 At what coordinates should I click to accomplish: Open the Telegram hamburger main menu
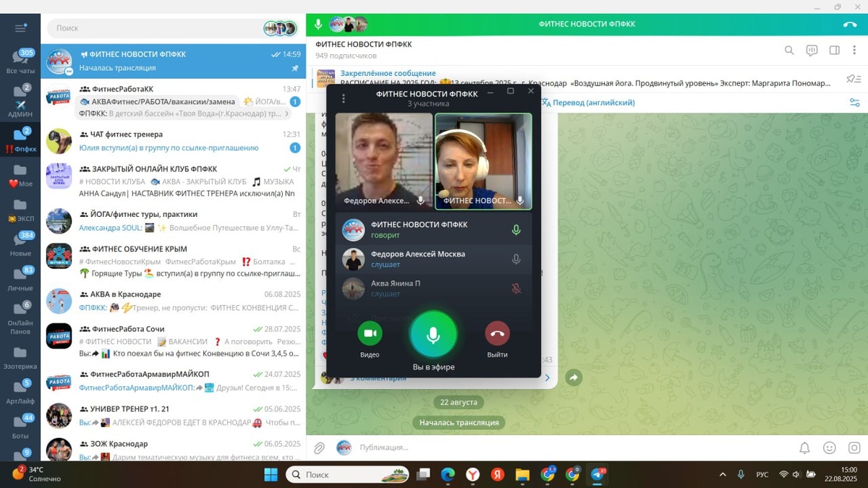pos(20,28)
